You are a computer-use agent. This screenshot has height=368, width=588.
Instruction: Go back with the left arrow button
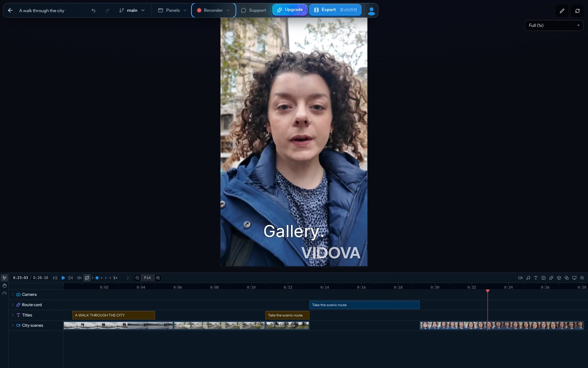pos(10,10)
